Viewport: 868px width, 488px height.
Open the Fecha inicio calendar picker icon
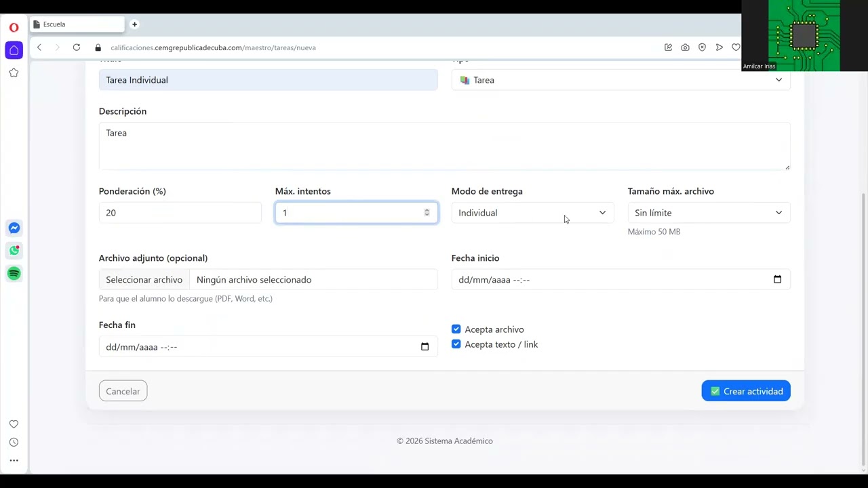click(x=777, y=279)
